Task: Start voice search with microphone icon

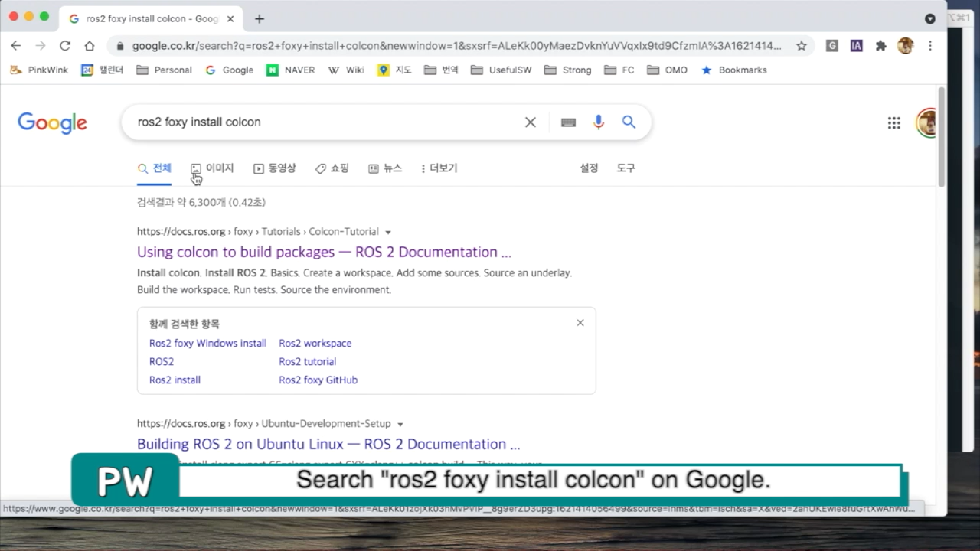Action: (599, 122)
